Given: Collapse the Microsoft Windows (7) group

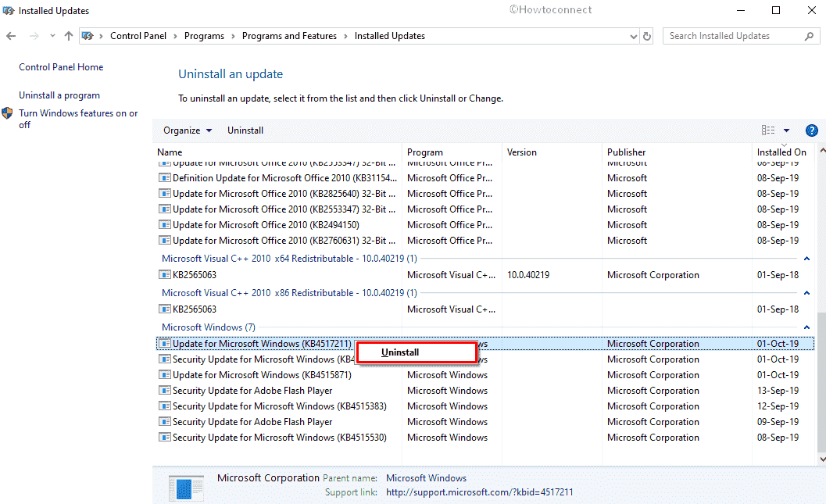Looking at the screenshot, I should pos(806,327).
